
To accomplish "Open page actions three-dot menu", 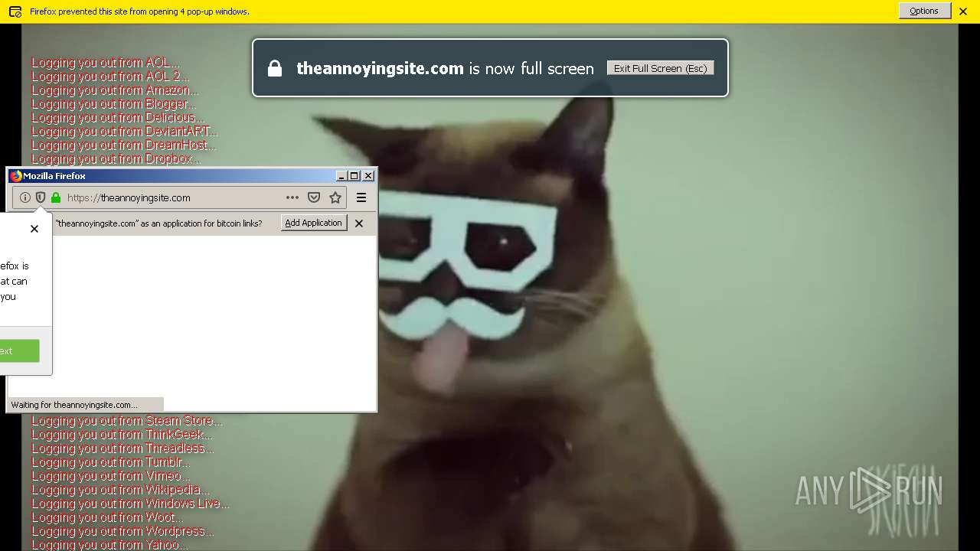I will [292, 197].
